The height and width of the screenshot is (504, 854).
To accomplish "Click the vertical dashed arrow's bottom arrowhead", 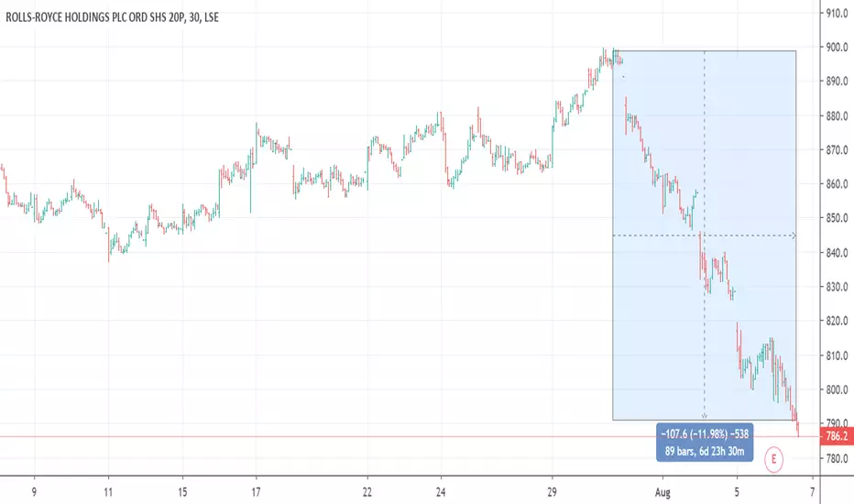I will pos(705,416).
